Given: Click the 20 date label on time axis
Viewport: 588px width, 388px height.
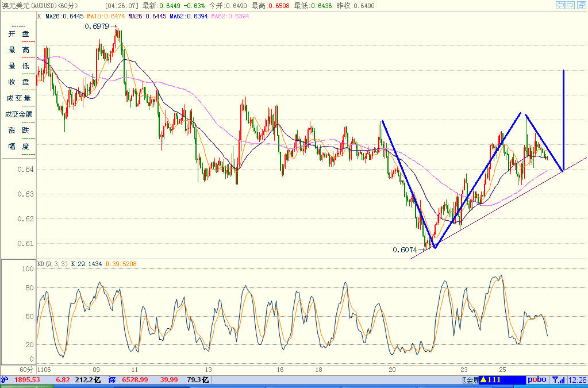Looking at the screenshot, I should [x=392, y=370].
